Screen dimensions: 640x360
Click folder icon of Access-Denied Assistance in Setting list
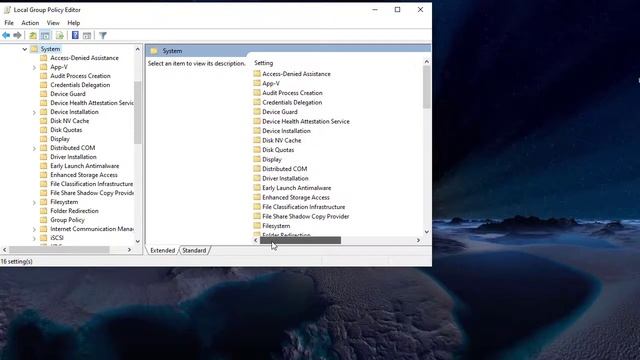257,73
